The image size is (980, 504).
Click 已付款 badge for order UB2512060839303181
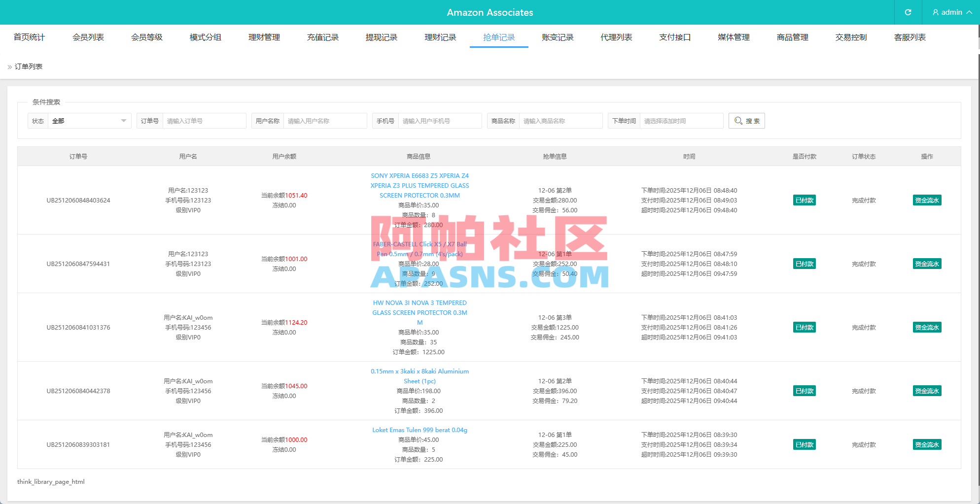804,444
